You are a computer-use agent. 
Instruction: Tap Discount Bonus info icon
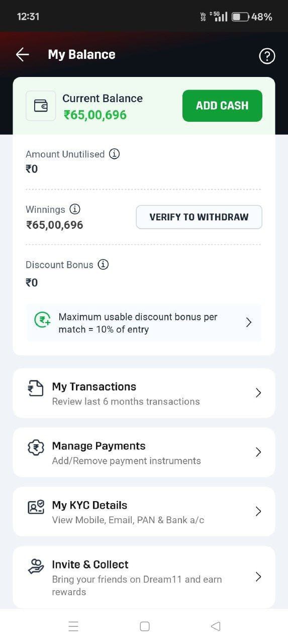103,265
